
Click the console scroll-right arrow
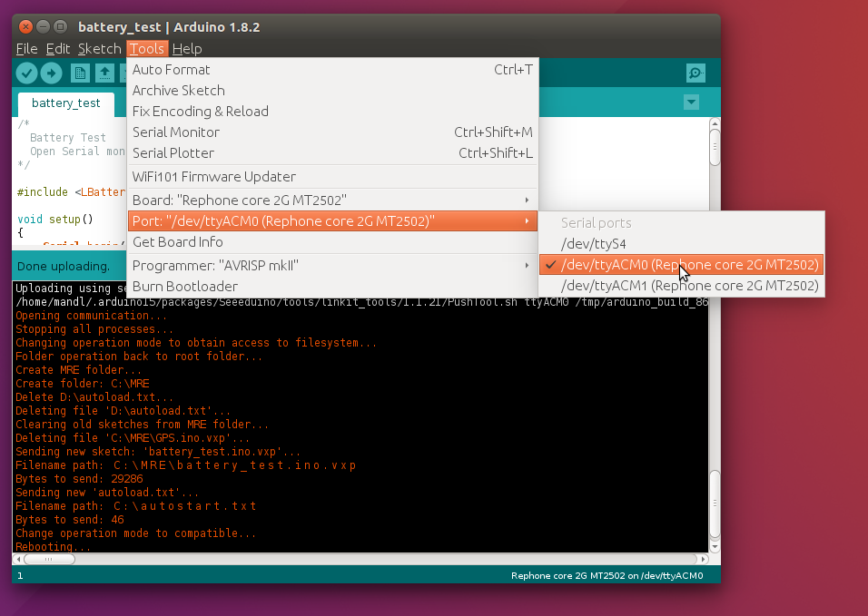[x=703, y=559]
